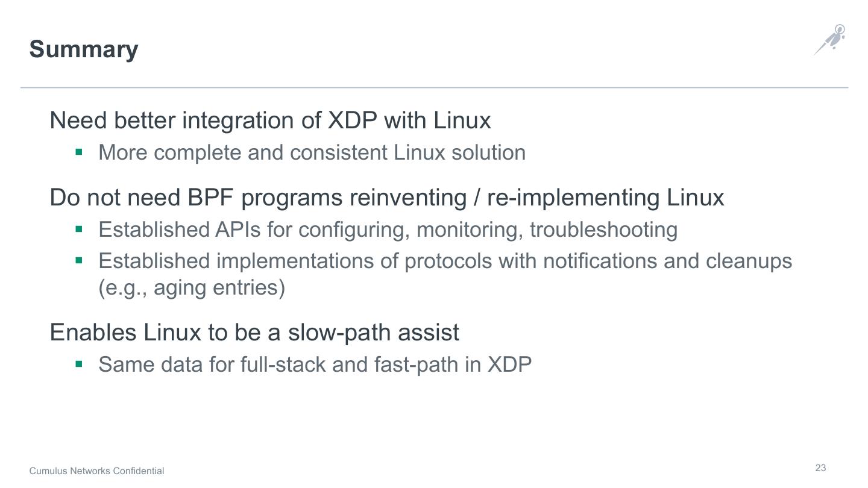Click "More complete and consistent Linux solution" text

tap(312, 152)
